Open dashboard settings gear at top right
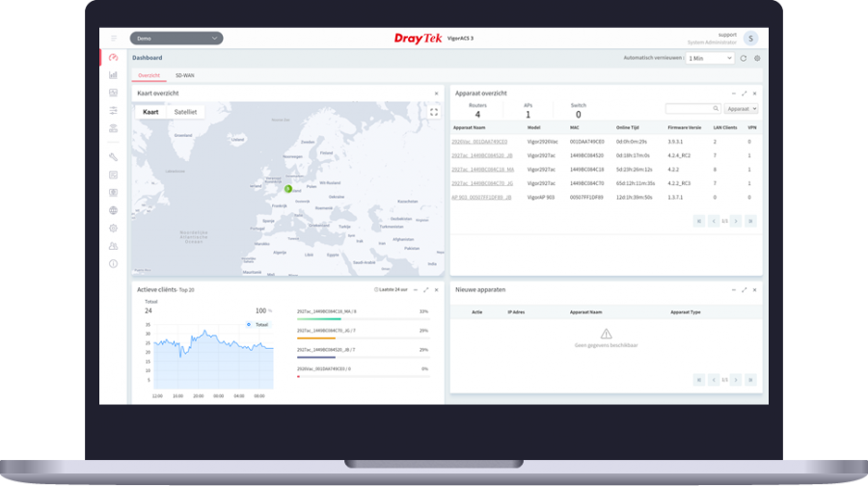Screen dimensions: 868x486 [757, 58]
